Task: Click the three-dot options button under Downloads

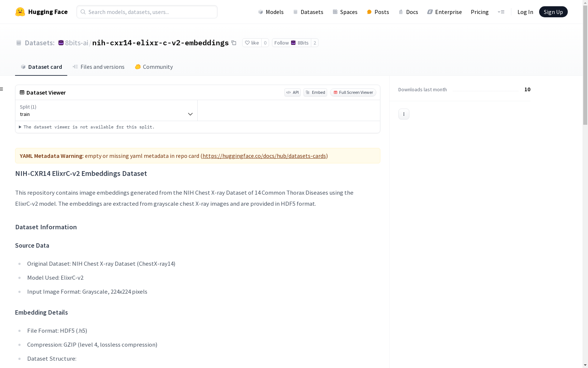Action: tap(404, 114)
